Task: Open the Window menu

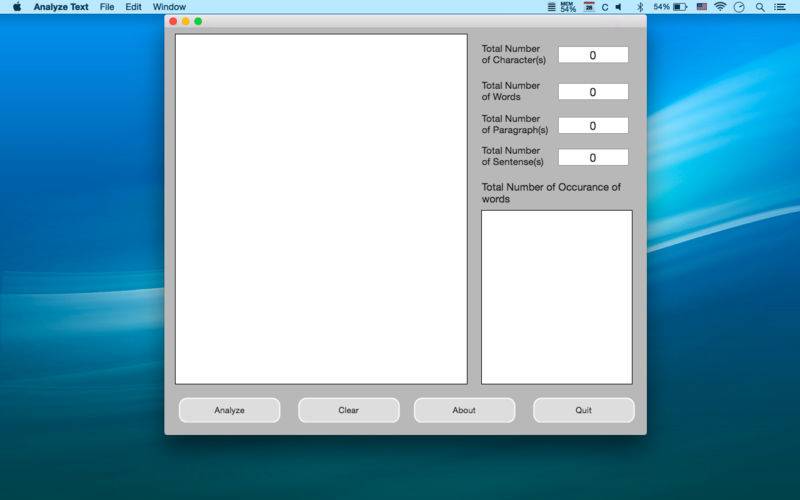Action: 169,7
